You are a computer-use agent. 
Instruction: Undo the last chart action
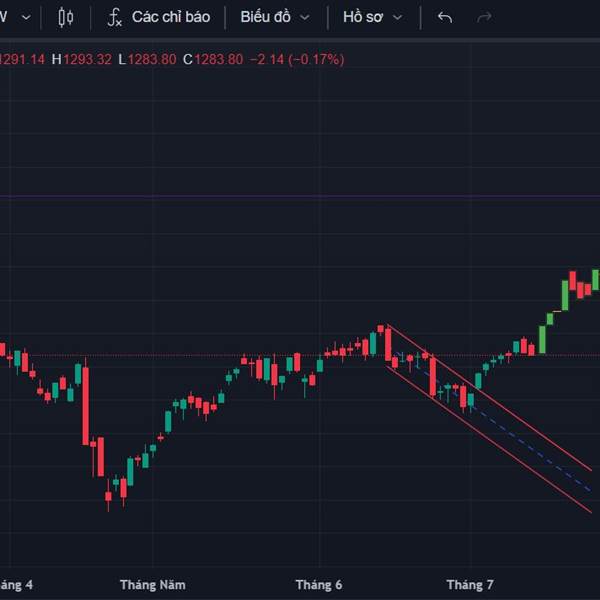click(x=445, y=17)
